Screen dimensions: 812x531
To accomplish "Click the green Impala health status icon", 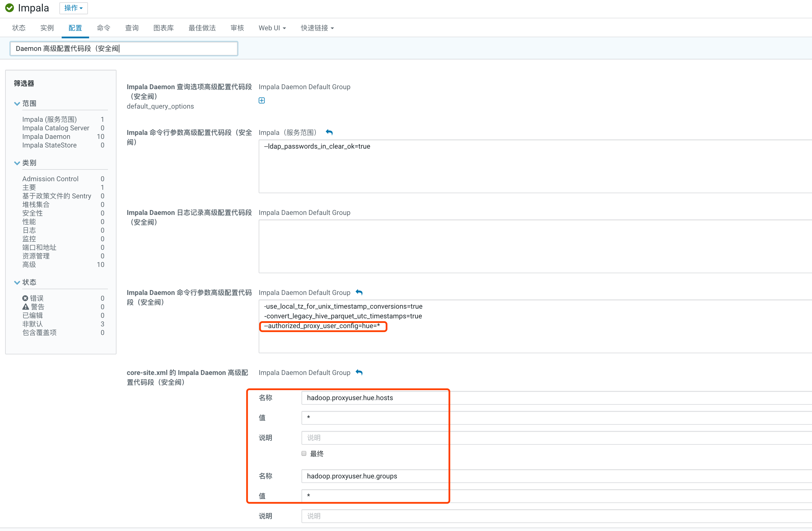I will [9, 8].
